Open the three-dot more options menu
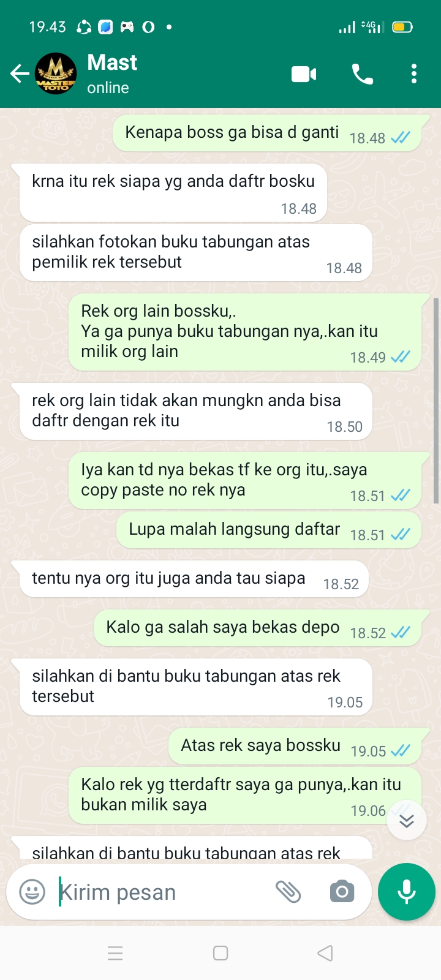Image resolution: width=441 pixels, height=980 pixels. (x=414, y=74)
